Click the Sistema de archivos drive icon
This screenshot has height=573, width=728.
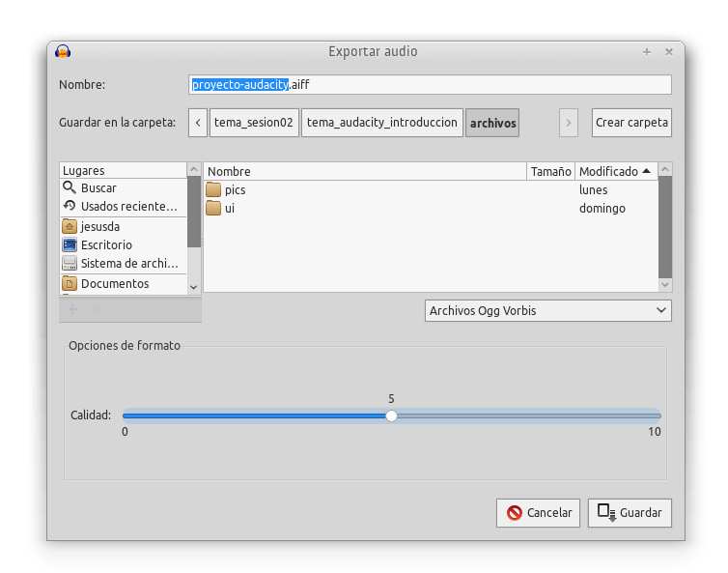(x=70, y=264)
